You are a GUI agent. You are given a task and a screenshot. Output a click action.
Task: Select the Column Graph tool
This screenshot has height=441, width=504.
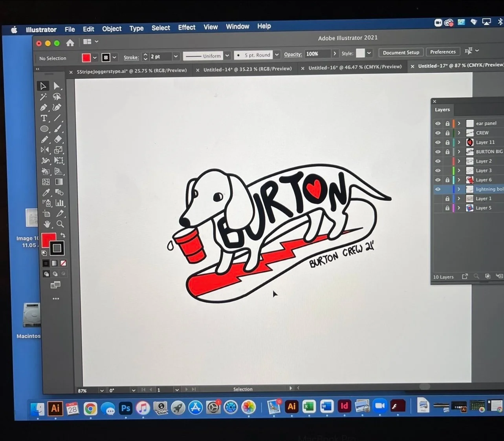tap(60, 203)
